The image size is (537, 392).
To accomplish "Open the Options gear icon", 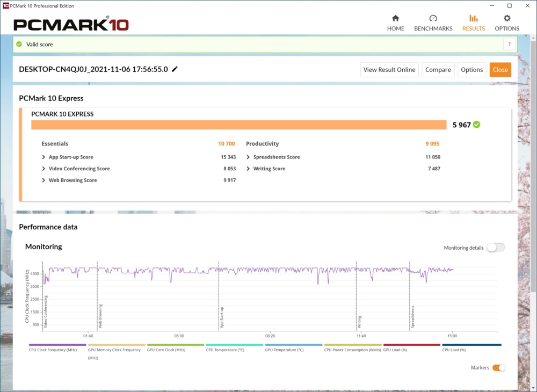I will point(507,18).
